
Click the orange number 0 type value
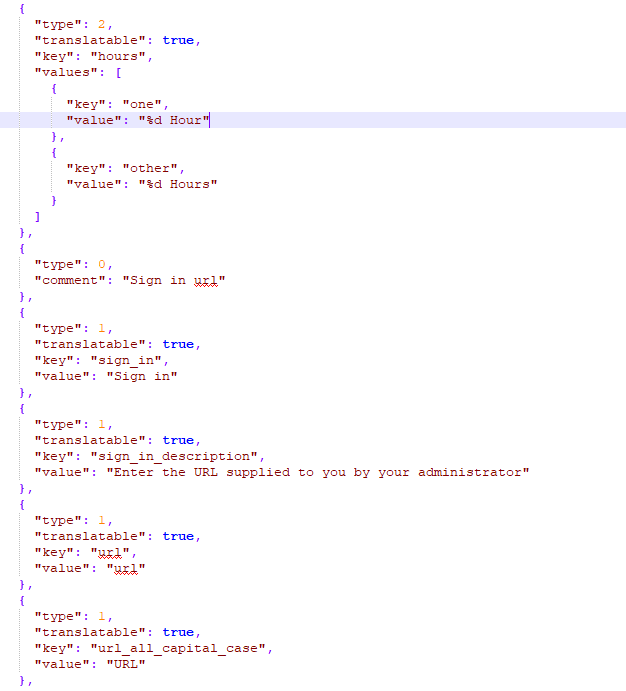[x=102, y=264]
